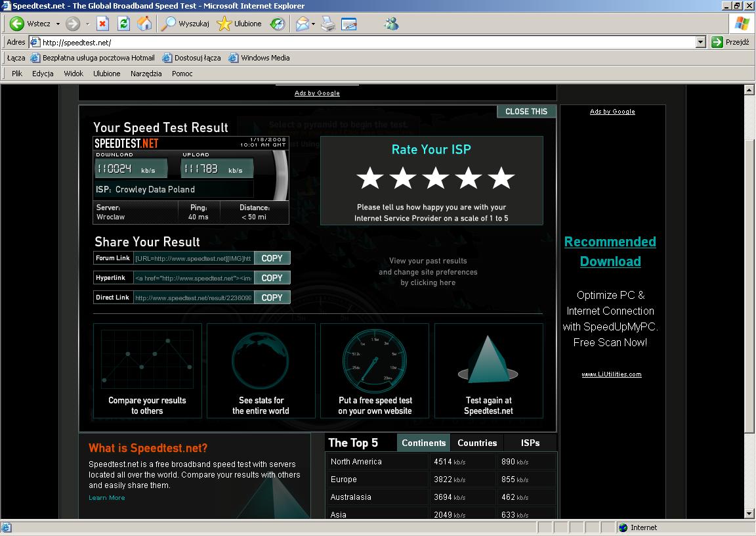The height and width of the screenshot is (536, 756).
Task: Open the History clock icon
Action: (278, 24)
